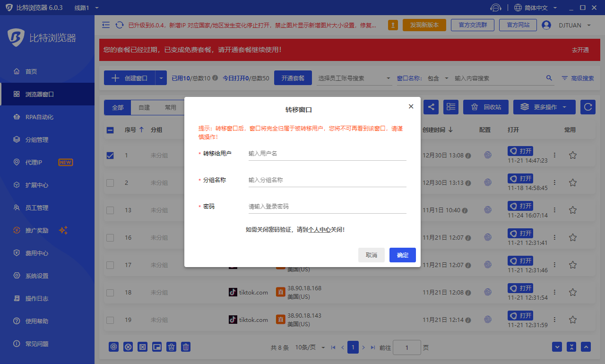Open the 个人中心 link in dialog
The image size is (605, 364).
click(319, 230)
